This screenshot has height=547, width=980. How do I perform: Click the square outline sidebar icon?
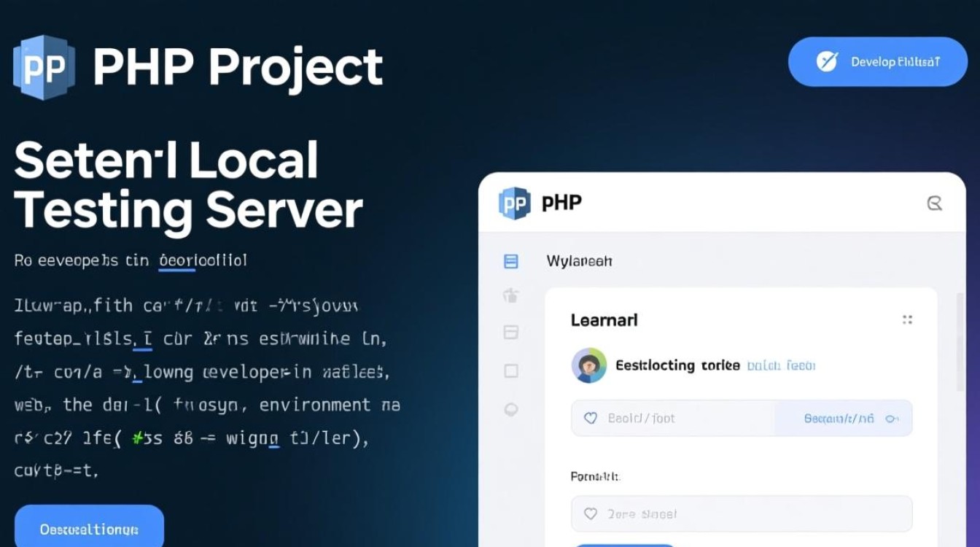click(x=511, y=371)
